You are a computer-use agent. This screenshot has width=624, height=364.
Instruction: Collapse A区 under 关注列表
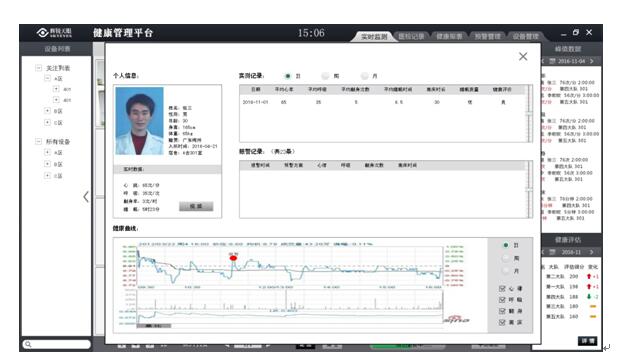pos(47,78)
